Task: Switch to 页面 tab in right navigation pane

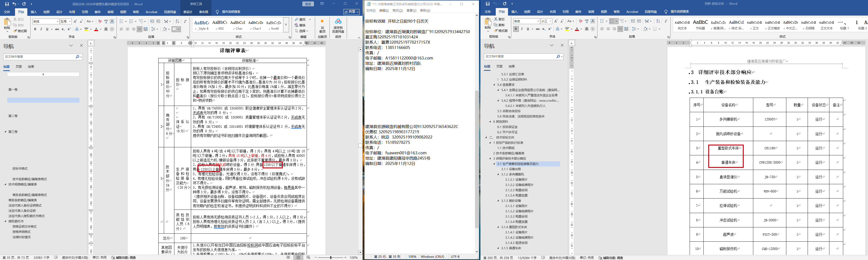Action: coord(499,67)
